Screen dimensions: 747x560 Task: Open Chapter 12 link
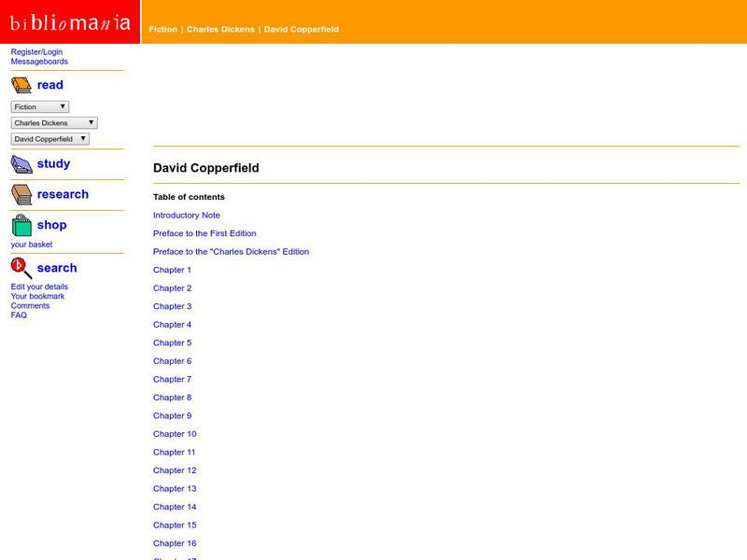pyautogui.click(x=175, y=470)
